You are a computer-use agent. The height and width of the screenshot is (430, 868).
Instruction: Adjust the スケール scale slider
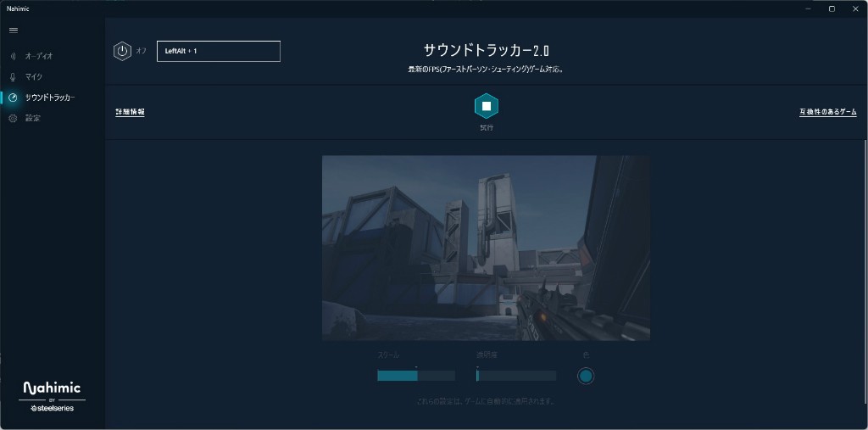[416, 376]
